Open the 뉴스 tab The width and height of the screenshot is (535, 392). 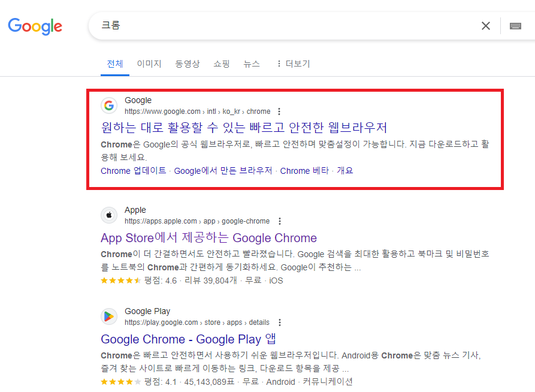[252, 64]
